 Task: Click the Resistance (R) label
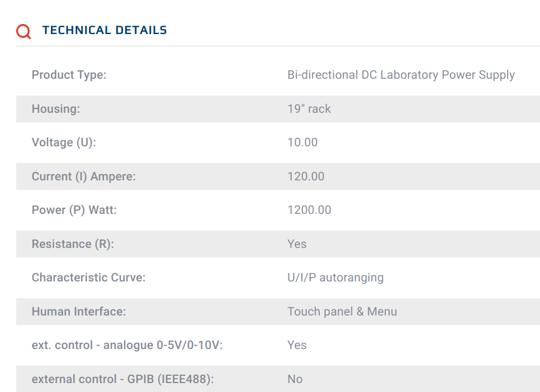(x=73, y=244)
